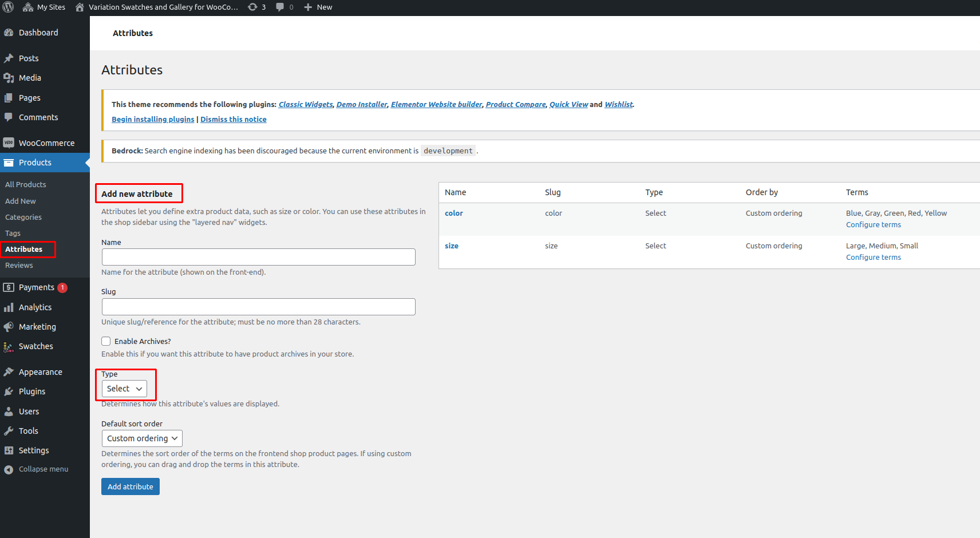Enable the Enable Archives checkbox
This screenshot has height=538, width=980.
[106, 341]
